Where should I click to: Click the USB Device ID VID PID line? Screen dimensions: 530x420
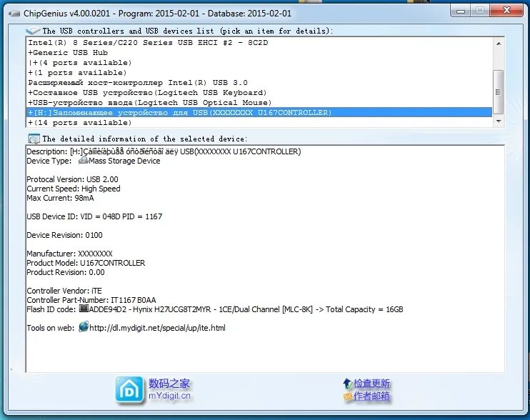(94, 216)
